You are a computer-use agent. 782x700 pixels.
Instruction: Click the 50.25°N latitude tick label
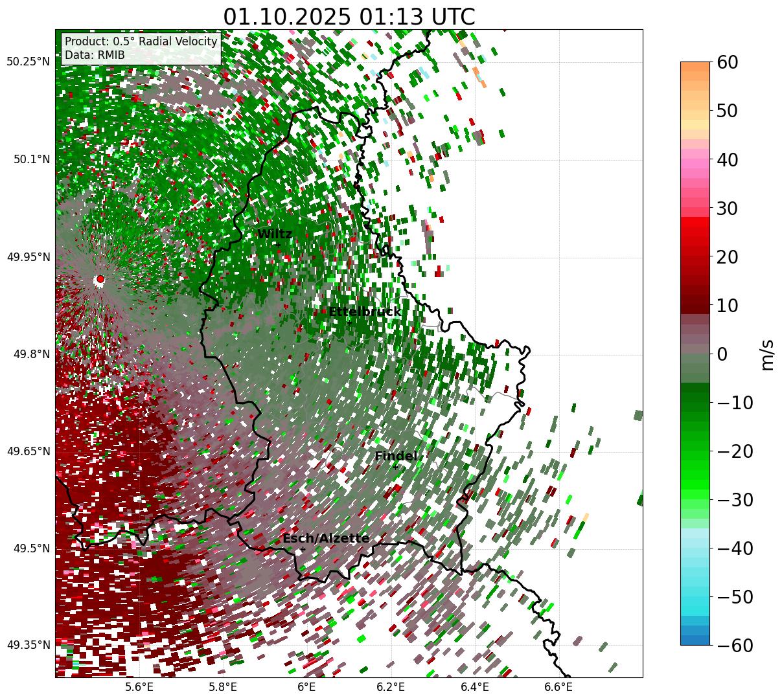29,62
